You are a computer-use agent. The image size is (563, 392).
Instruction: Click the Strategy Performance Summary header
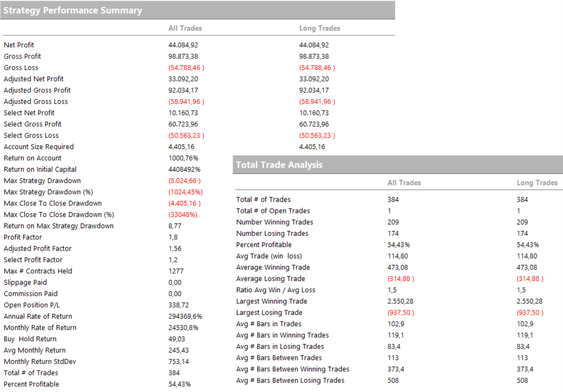73,10
